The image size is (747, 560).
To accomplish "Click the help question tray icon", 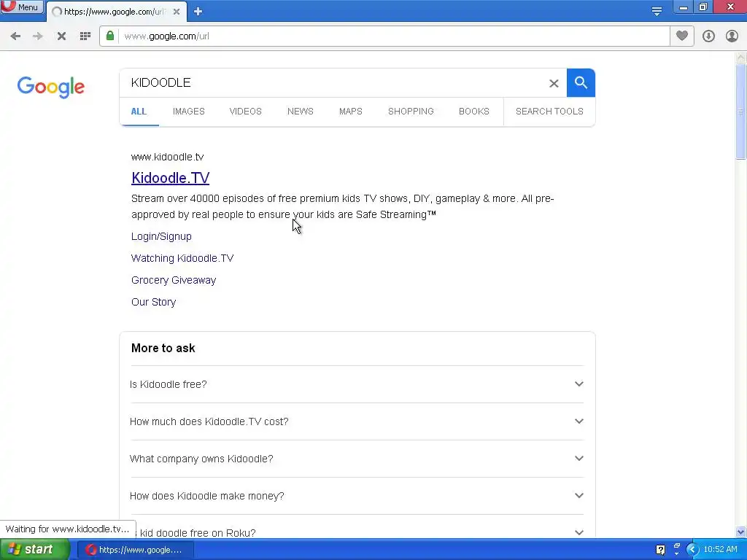I will coord(660,550).
